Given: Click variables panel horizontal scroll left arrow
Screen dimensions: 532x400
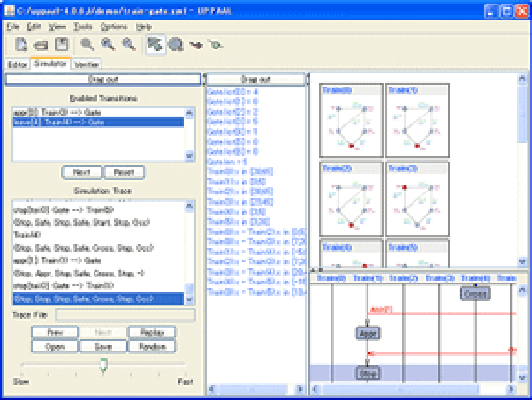Looking at the screenshot, I should coord(212,389).
